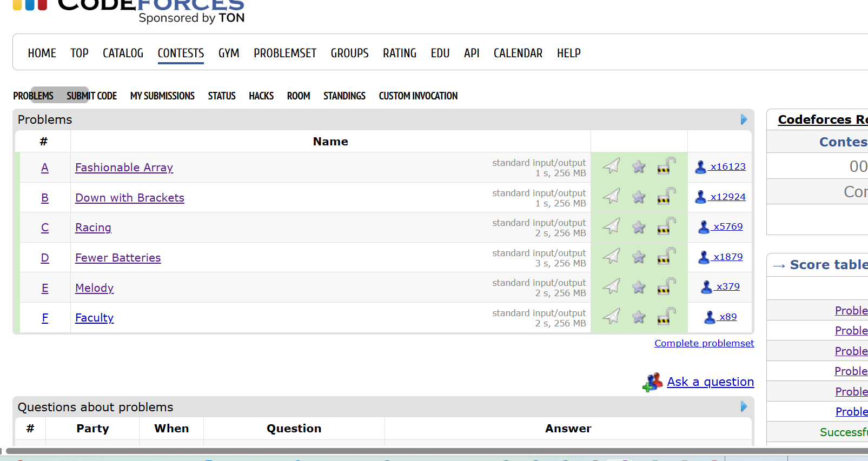Screen dimensions: 868x461
Task: Collapse the Problems panel with blue arrow
Action: [x=744, y=119]
